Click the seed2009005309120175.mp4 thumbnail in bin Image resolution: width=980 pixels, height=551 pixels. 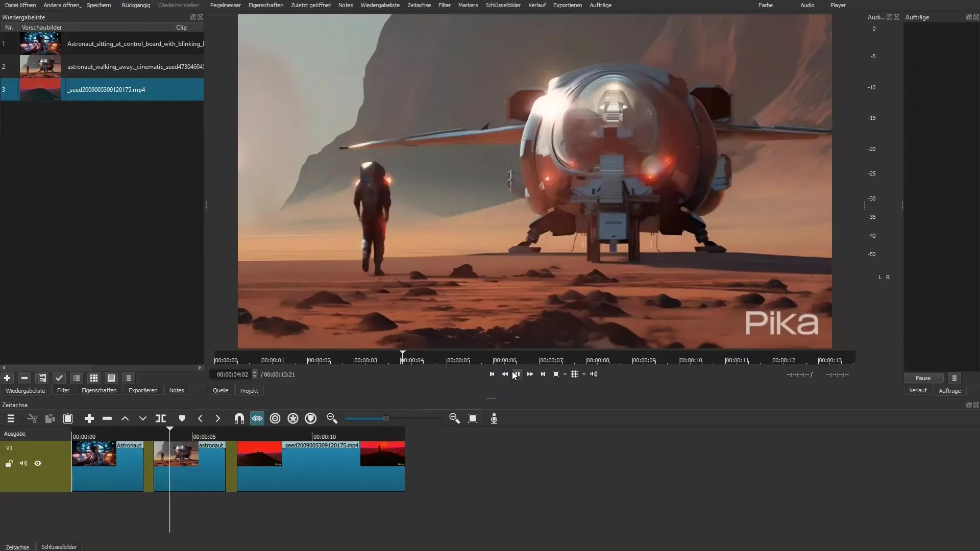click(x=40, y=89)
